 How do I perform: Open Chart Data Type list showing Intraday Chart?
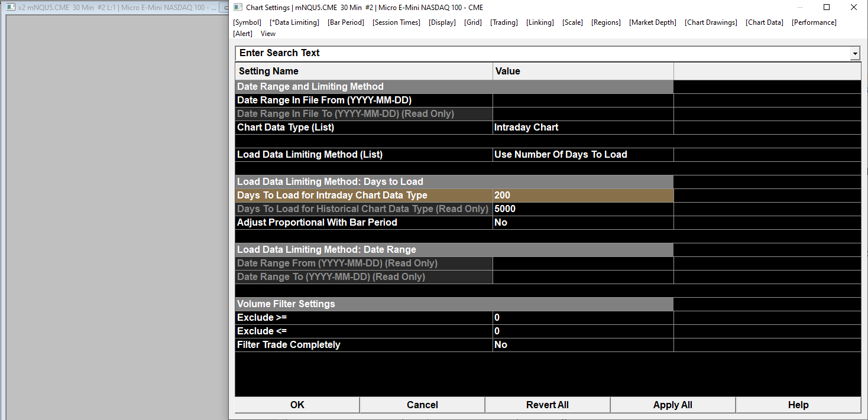[583, 128]
